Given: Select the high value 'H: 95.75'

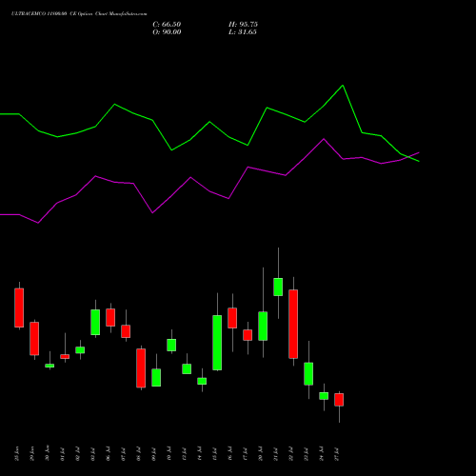Looking at the screenshot, I should point(243,25).
